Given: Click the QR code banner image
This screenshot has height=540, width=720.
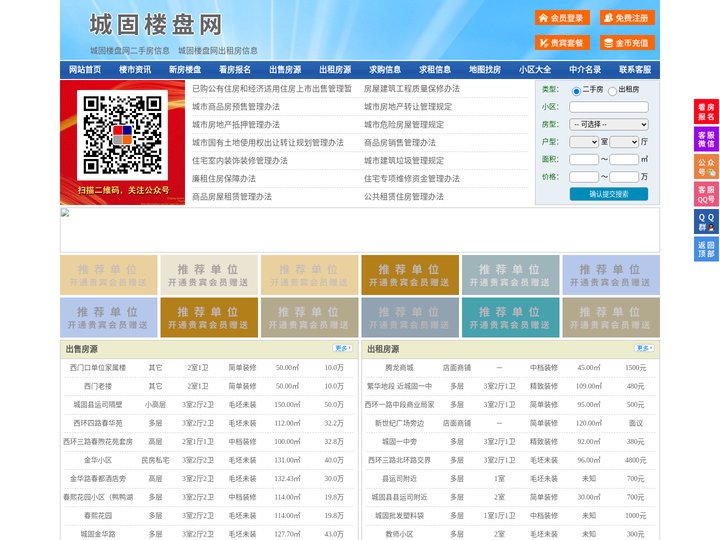Looking at the screenshot, I should pos(123,142).
